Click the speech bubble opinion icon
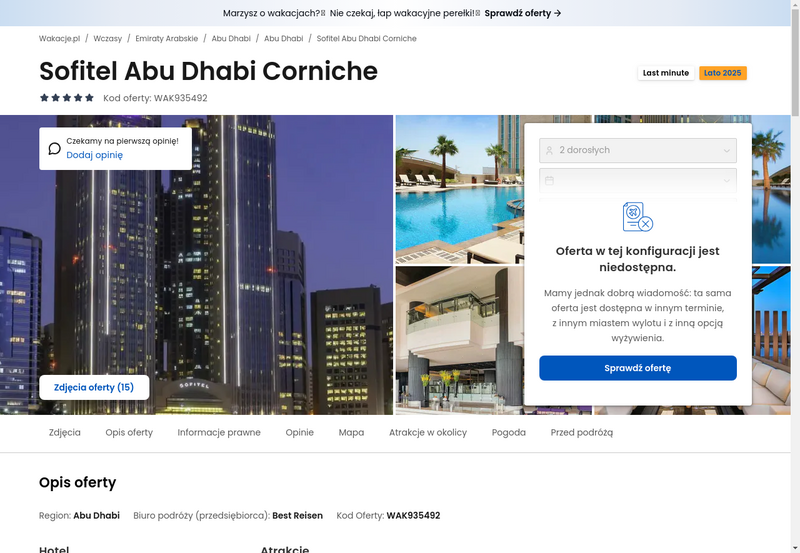This screenshot has height=553, width=800. [55, 148]
